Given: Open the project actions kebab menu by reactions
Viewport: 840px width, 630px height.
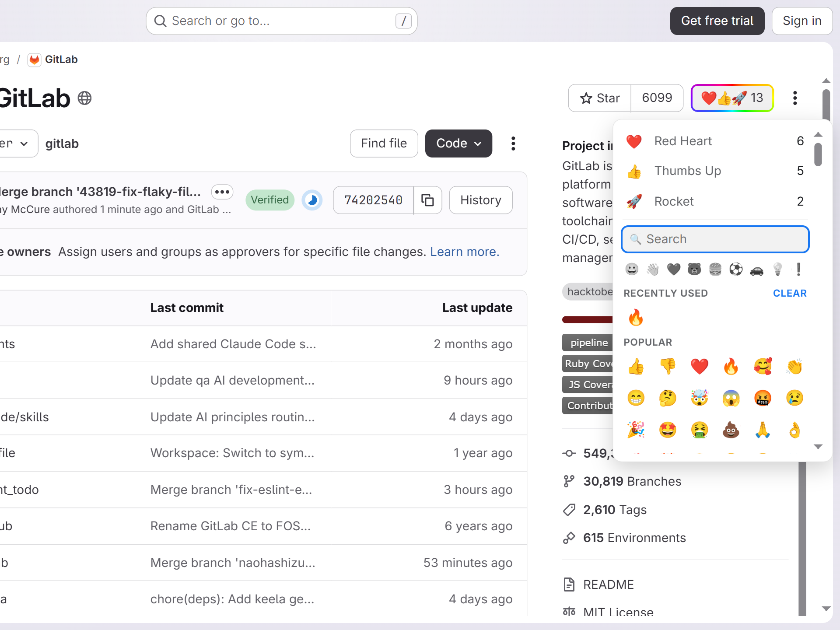Looking at the screenshot, I should click(795, 98).
